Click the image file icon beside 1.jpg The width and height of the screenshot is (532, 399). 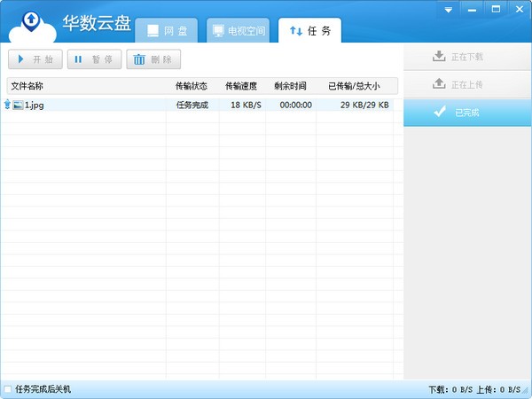point(18,105)
